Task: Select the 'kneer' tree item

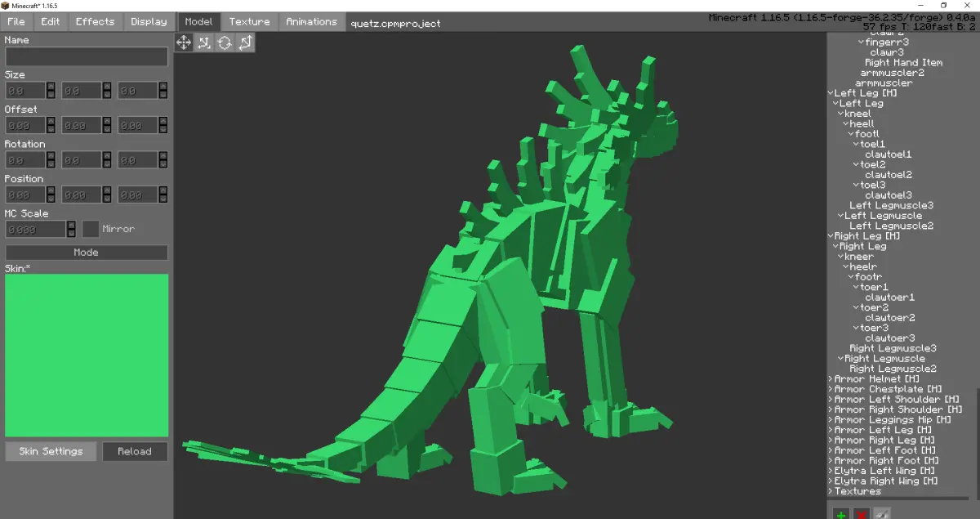Action: tap(859, 257)
